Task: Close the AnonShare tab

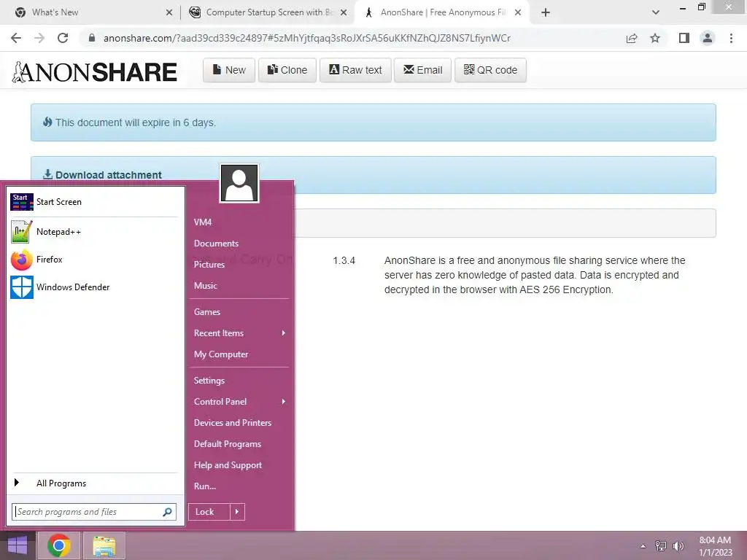Action: (x=518, y=13)
